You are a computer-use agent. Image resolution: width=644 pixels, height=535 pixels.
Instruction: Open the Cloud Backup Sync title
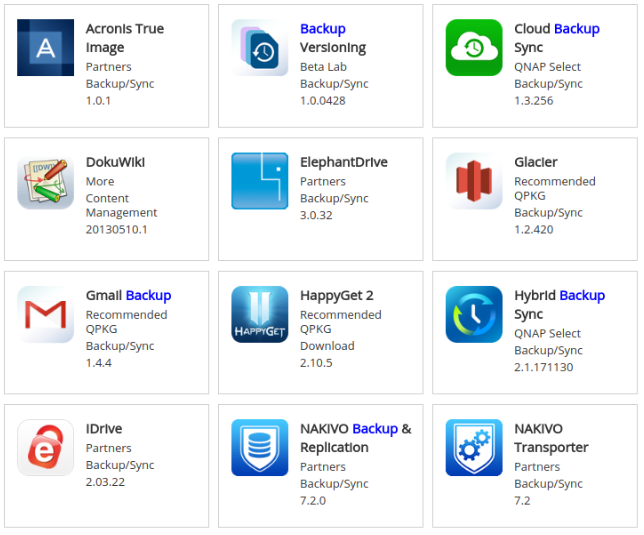(557, 38)
